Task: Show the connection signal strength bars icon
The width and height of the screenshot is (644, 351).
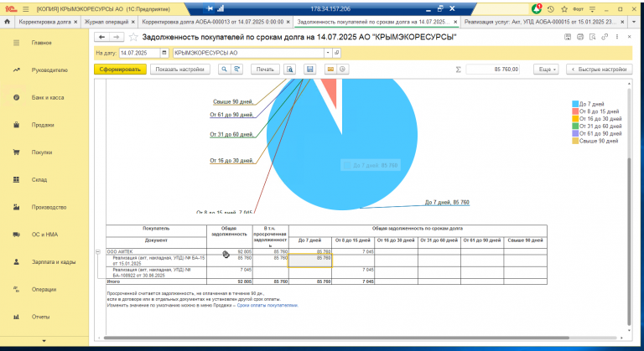Action: pos(221,8)
